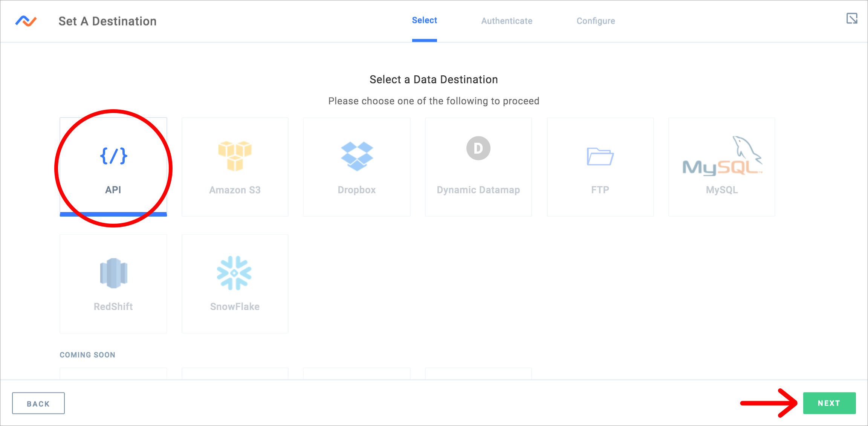The height and width of the screenshot is (426, 868).
Task: Click the collapse window arrow icon
Action: click(x=852, y=18)
